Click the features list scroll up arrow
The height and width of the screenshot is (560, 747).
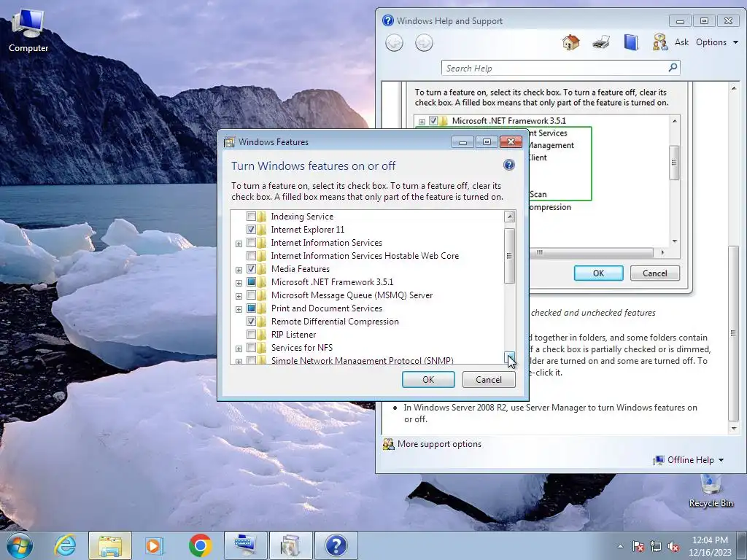point(509,217)
